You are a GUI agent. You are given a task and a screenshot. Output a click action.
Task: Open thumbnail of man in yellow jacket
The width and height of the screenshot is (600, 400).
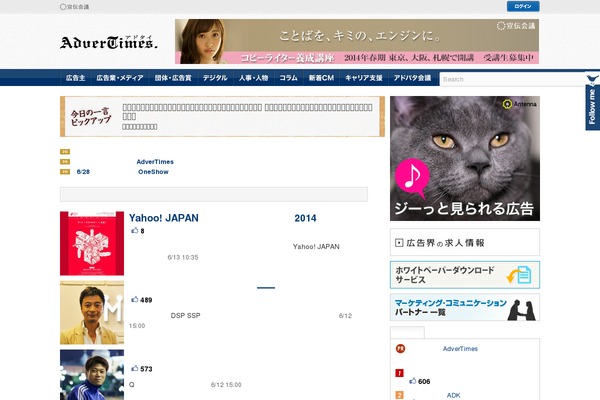[92, 312]
